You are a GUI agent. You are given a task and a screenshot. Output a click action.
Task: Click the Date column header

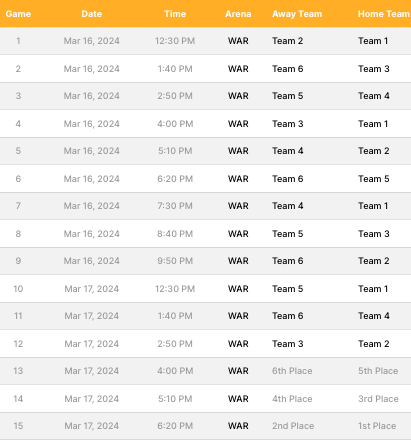[x=92, y=14]
